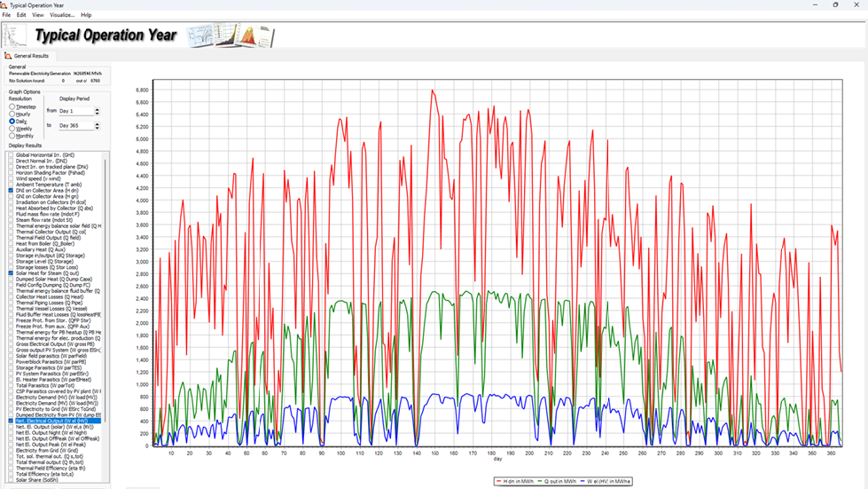Click the left line-chart icon in header

(14, 35)
